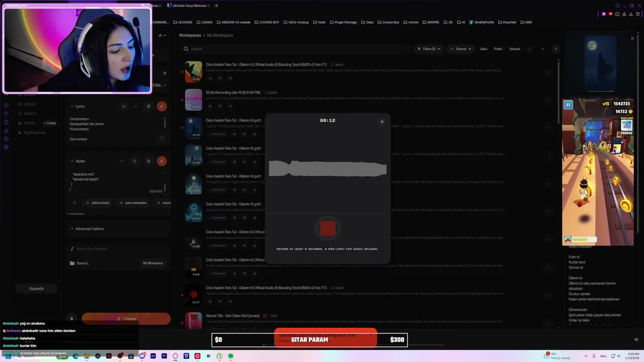
Task: Click the square icon in Styles header
Action: pyautogui.click(x=134, y=161)
